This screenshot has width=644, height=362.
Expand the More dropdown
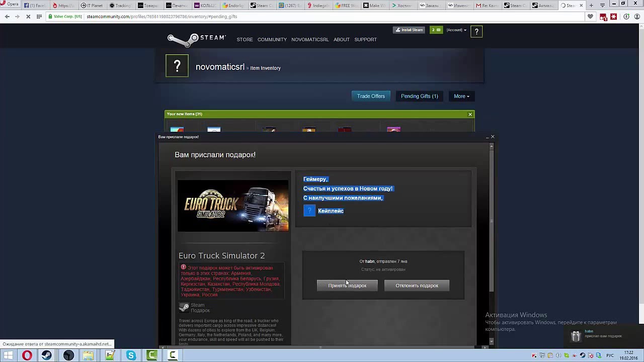[461, 96]
